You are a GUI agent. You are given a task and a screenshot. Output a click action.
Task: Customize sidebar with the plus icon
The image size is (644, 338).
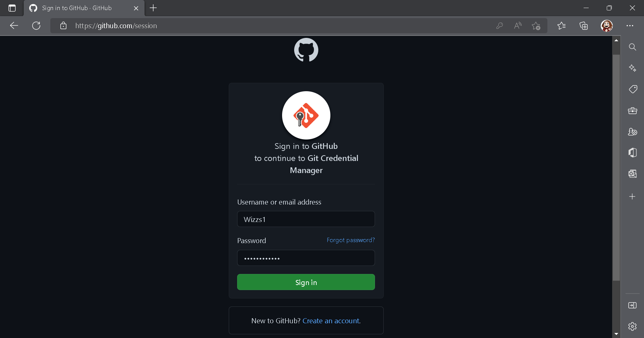point(633,196)
